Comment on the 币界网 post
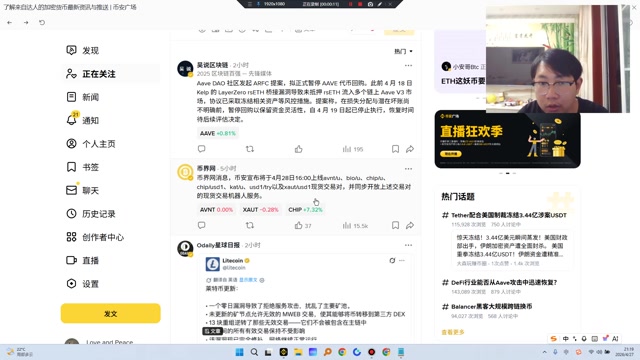The height and width of the screenshot is (360, 640). coord(202,225)
